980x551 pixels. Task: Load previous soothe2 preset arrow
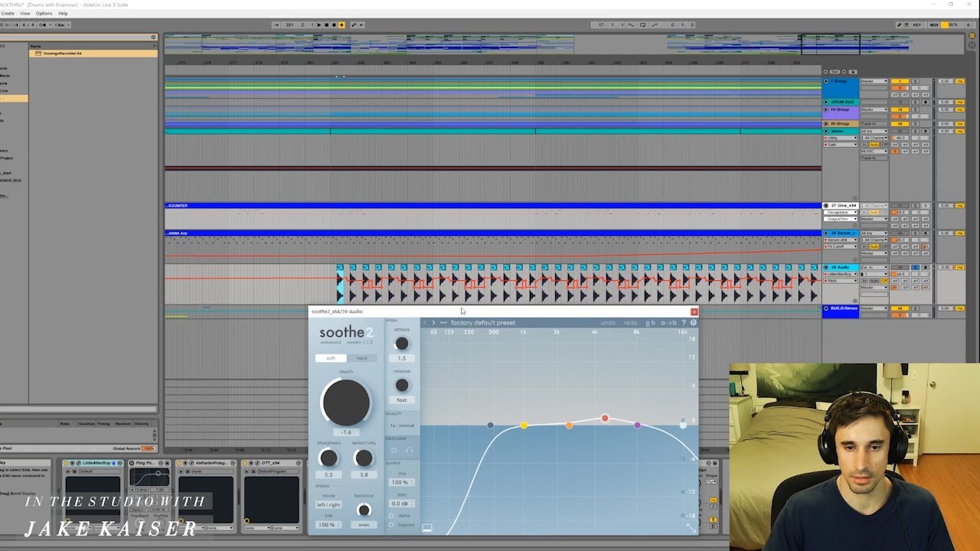click(425, 322)
